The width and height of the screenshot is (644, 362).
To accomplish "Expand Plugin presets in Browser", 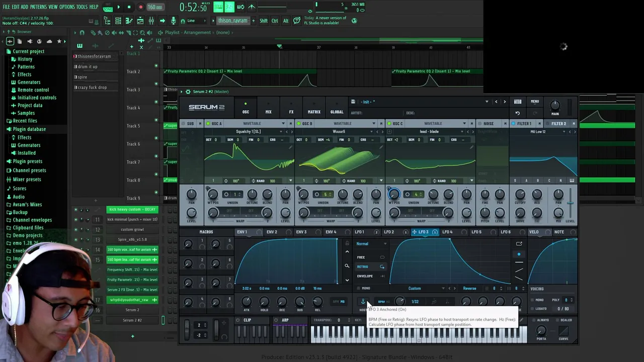I will click(27, 161).
